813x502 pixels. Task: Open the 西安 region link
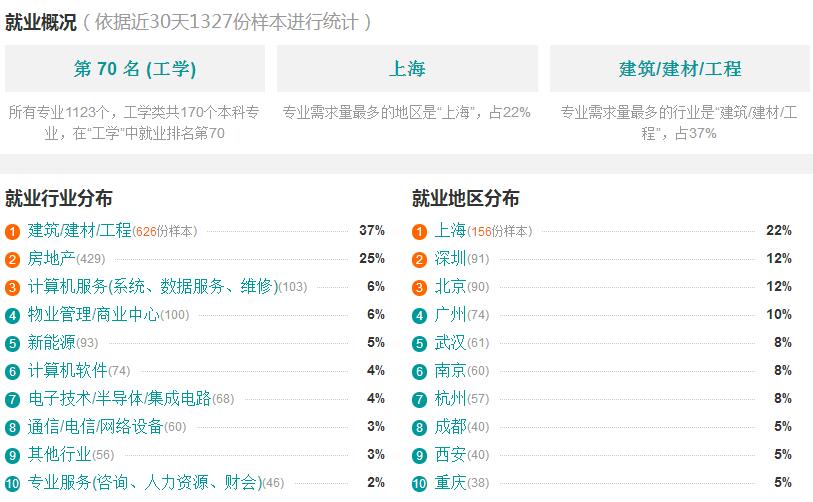point(450,455)
